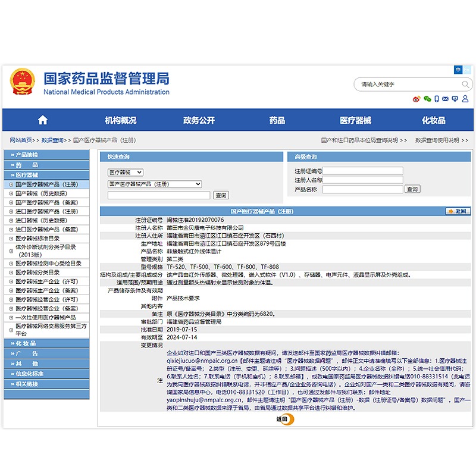Open the 医疗器械 category dropdown

point(126,173)
